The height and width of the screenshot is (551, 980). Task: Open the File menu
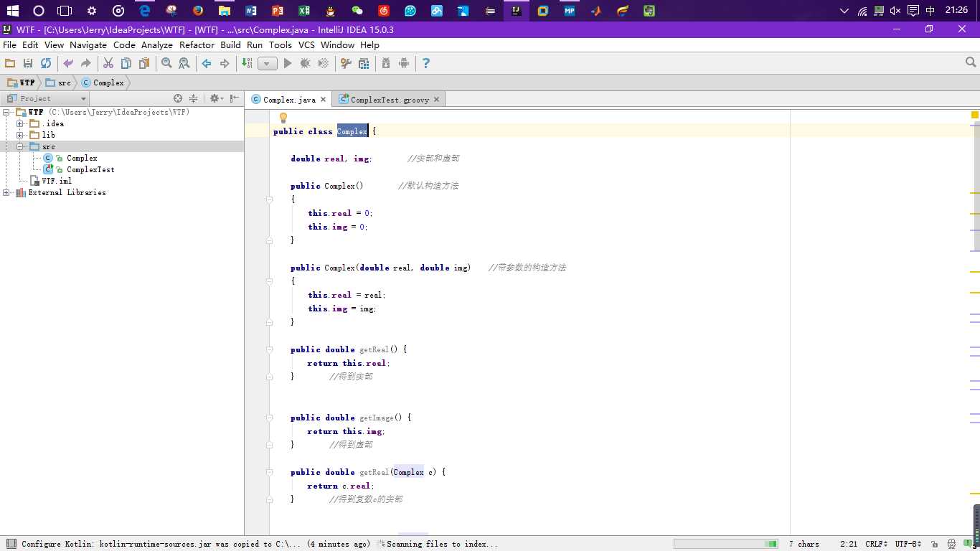tap(9, 44)
